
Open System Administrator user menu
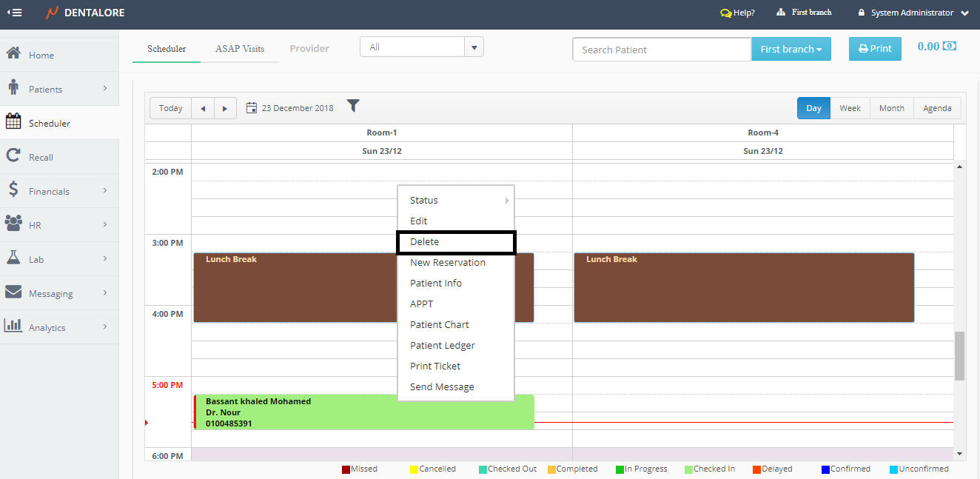click(913, 13)
